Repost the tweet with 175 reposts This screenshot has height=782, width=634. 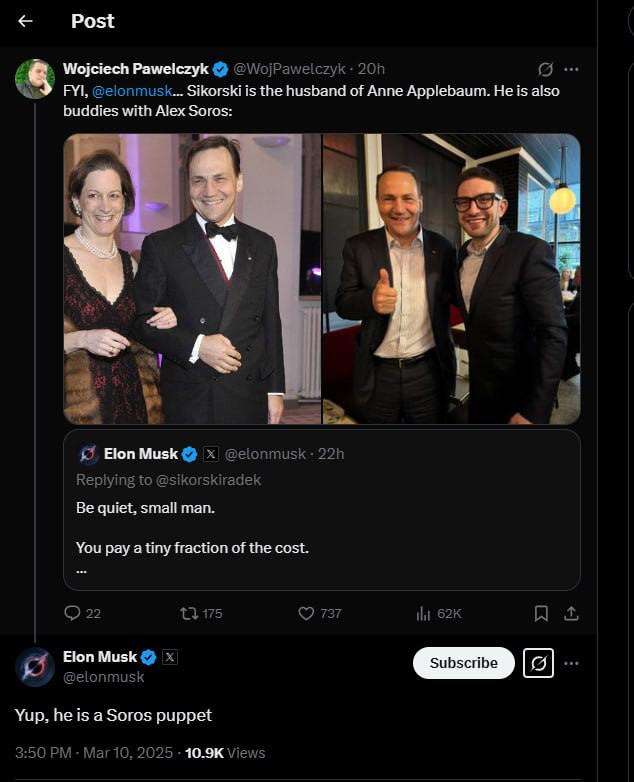187,613
